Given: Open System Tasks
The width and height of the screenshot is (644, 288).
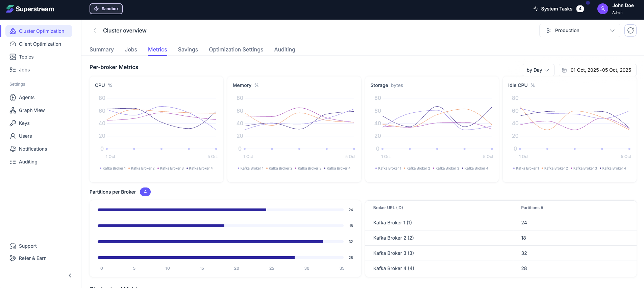Looking at the screenshot, I should [558, 9].
